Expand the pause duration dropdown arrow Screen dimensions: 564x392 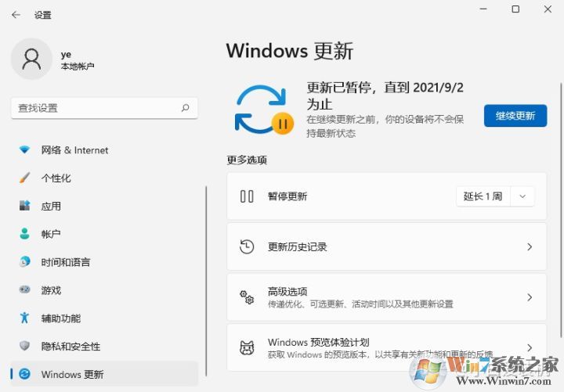pyautogui.click(x=522, y=196)
